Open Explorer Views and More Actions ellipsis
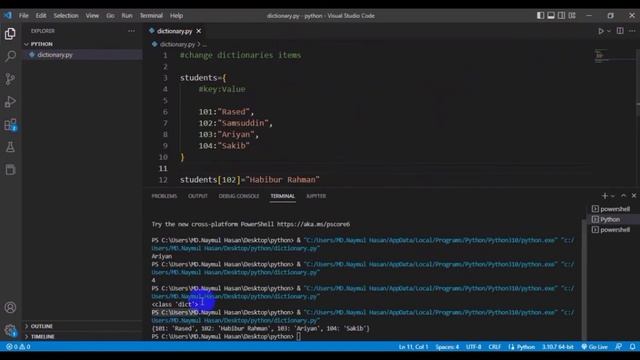Image resolution: width=640 pixels, height=360 pixels. pos(131,31)
